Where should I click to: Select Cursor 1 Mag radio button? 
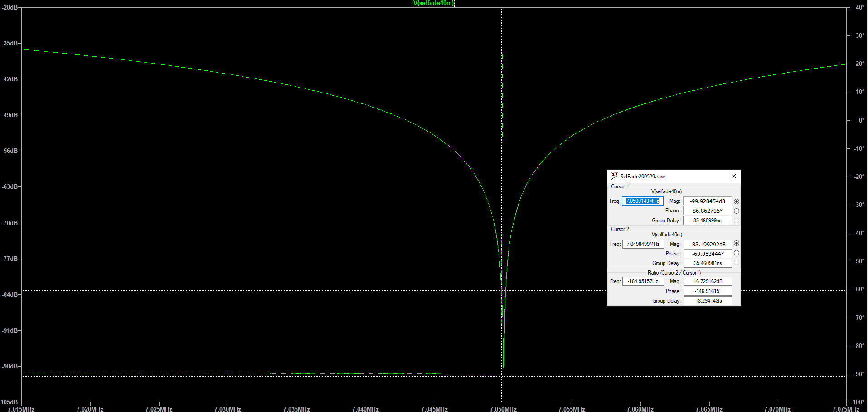(737, 201)
